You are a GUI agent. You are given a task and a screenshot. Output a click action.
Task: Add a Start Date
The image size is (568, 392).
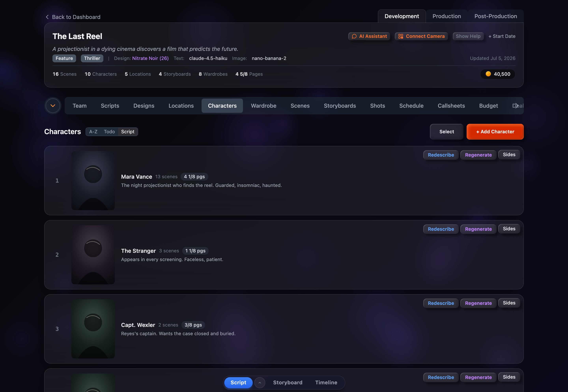coord(502,36)
